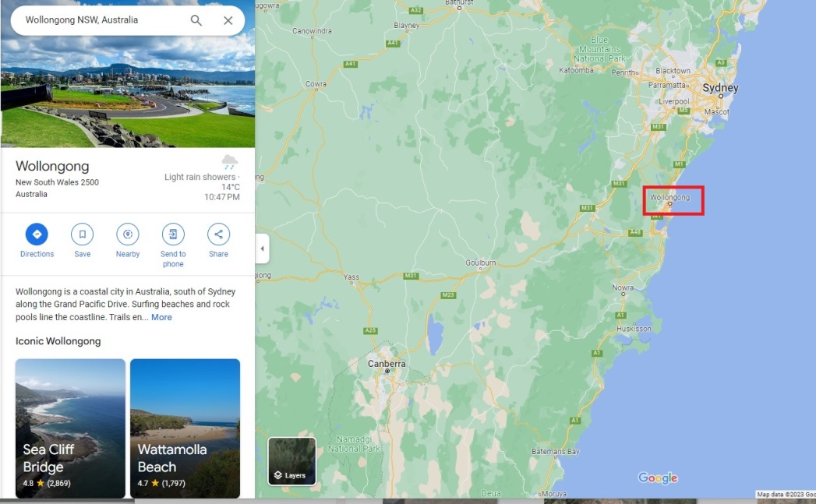Image resolution: width=816 pixels, height=504 pixels.
Task: Open the Layers map view switcher
Action: [x=292, y=461]
